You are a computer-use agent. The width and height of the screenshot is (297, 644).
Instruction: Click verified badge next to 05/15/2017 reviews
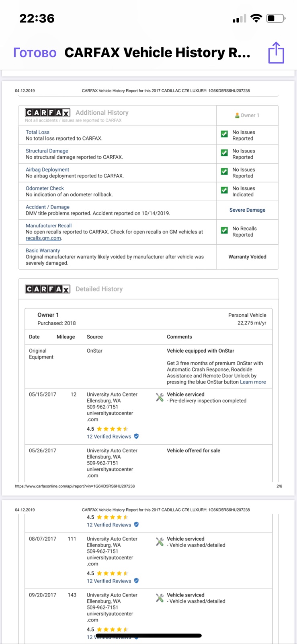coord(136,436)
